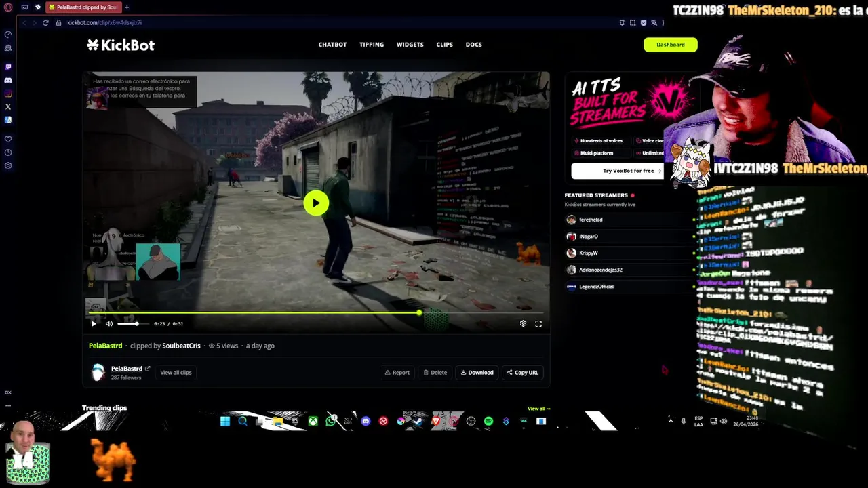Go back with browser back arrow
This screenshot has width=868, height=488.
[24, 22]
